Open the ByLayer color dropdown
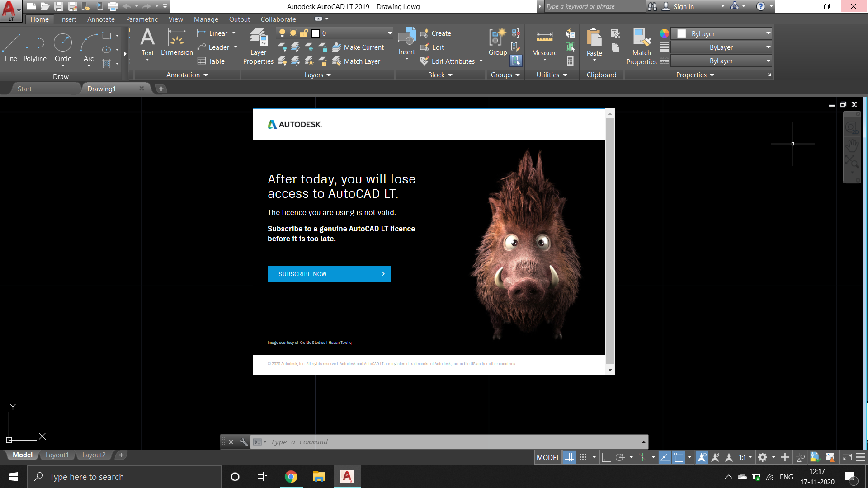This screenshot has width=868, height=488. point(722,33)
